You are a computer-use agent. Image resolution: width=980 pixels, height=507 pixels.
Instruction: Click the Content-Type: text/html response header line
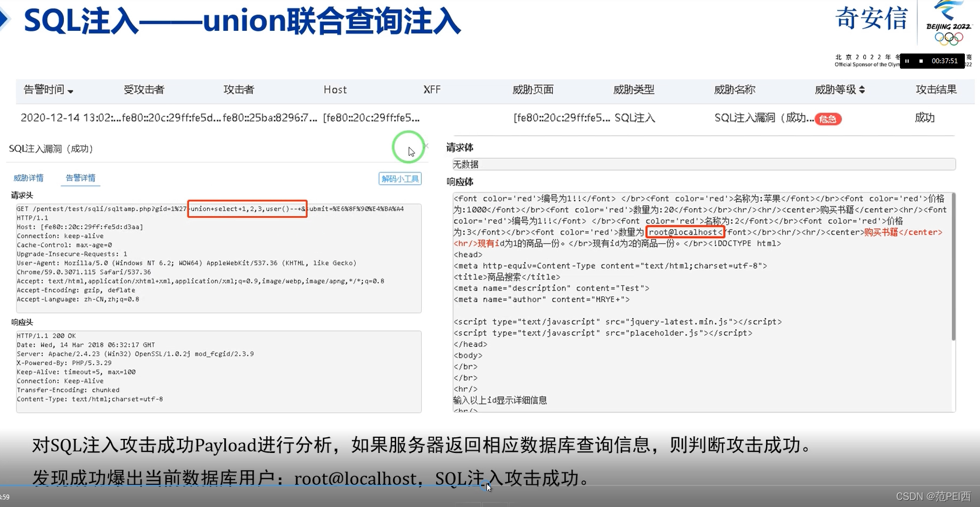[90, 399]
